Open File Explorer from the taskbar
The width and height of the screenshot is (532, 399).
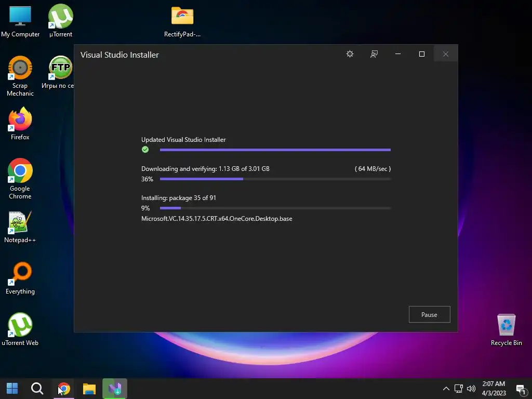(89, 389)
